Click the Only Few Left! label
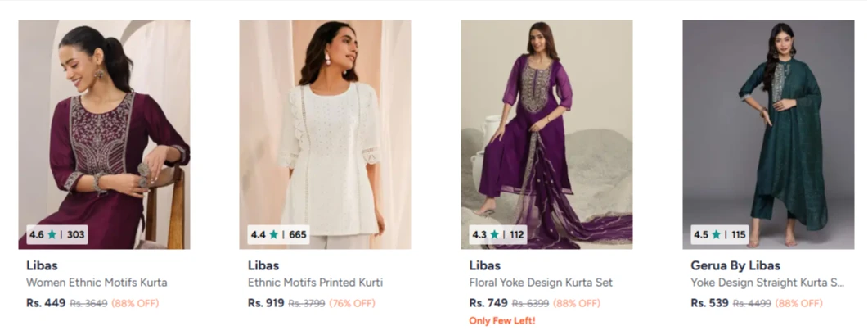Screen dimensions: 868x335 click(502, 320)
